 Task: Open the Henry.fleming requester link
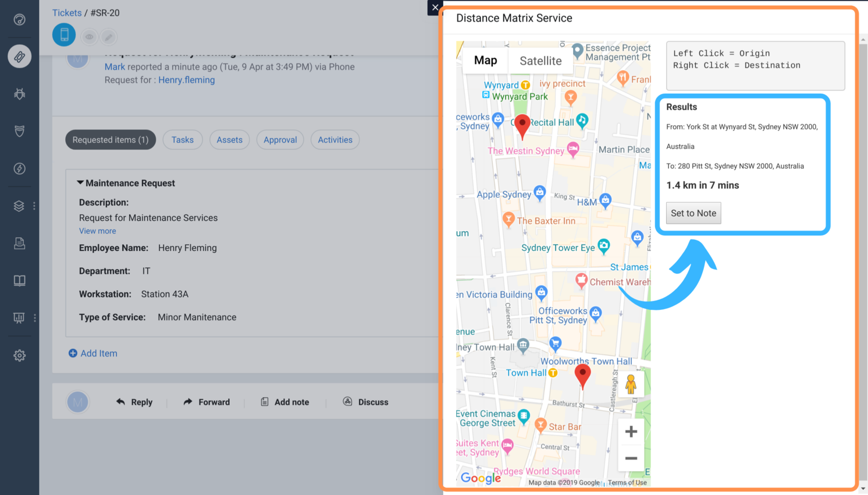tap(186, 80)
